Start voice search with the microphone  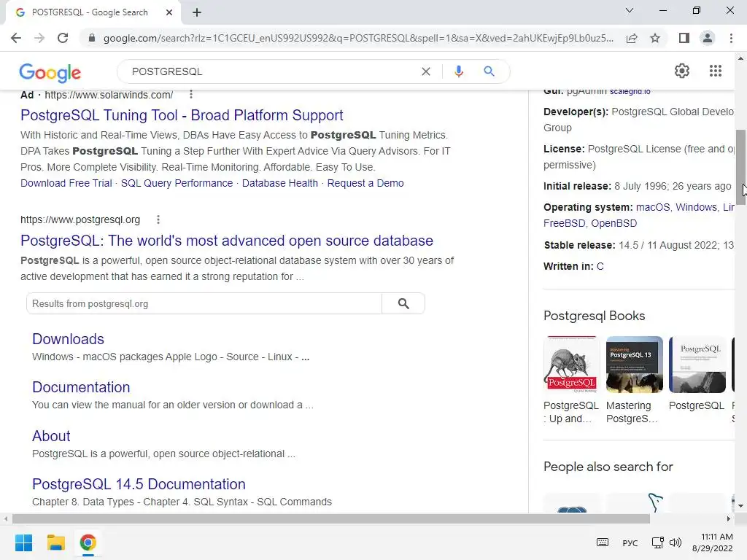coord(458,71)
